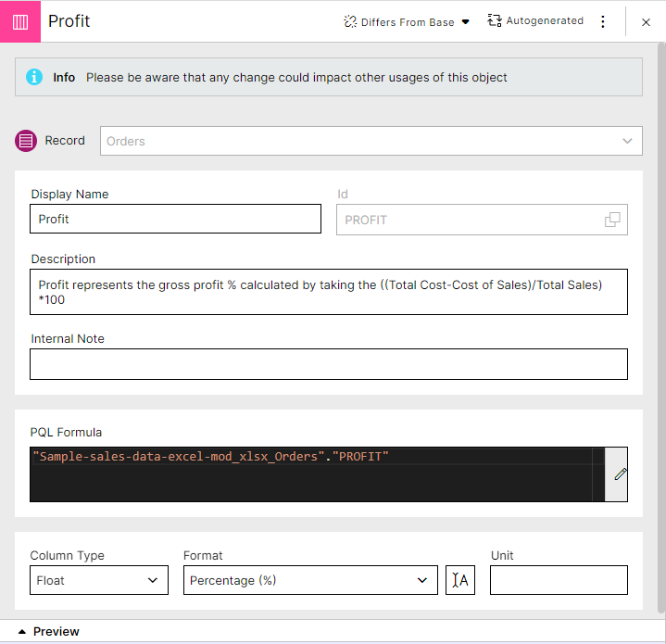Click the Autogenerated label

coord(545,20)
